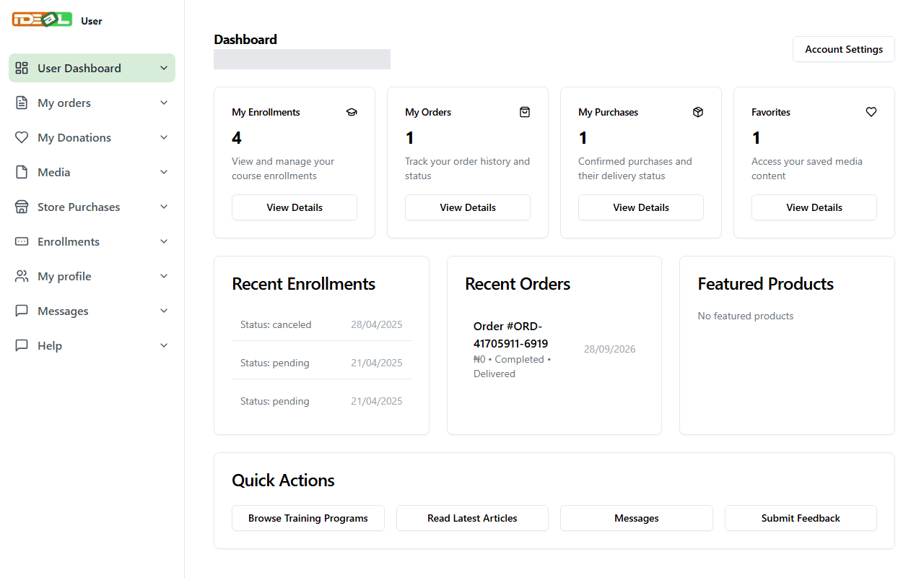Click Messages button in Quick Actions

tap(637, 518)
